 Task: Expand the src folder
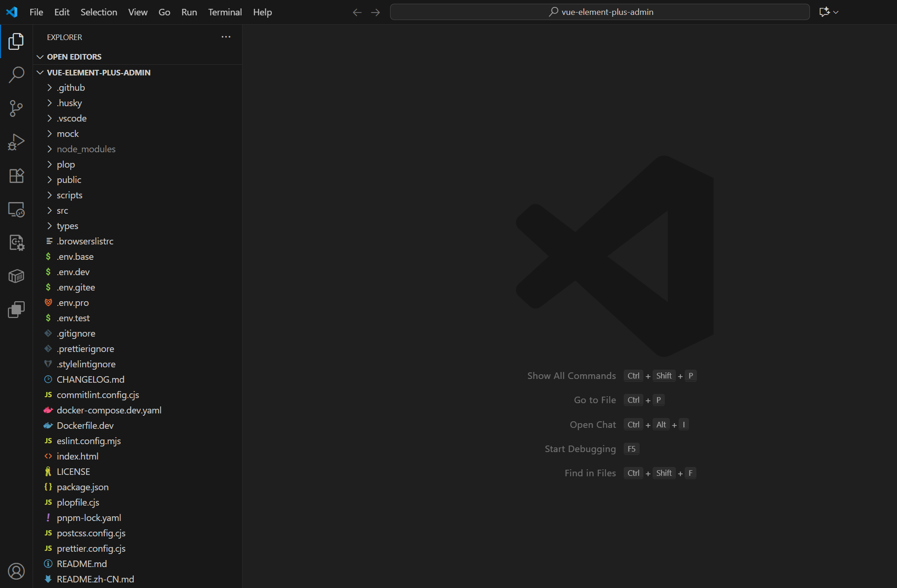coord(137,210)
